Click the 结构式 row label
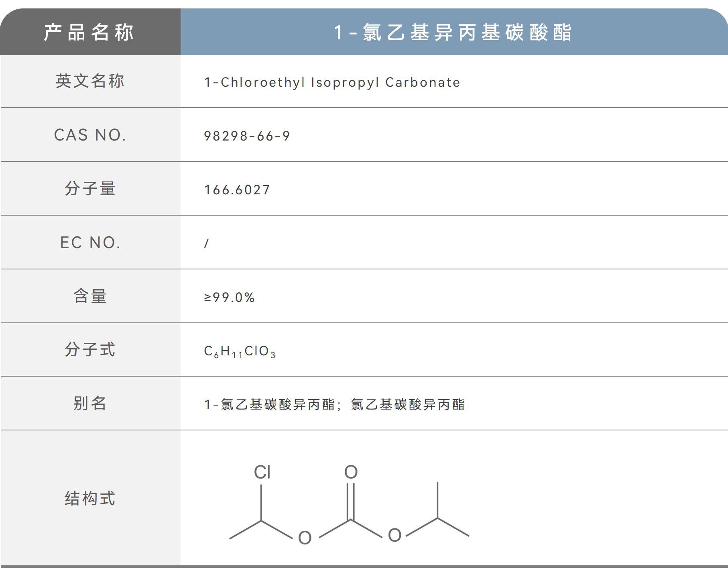The width and height of the screenshot is (728, 587). (90, 498)
